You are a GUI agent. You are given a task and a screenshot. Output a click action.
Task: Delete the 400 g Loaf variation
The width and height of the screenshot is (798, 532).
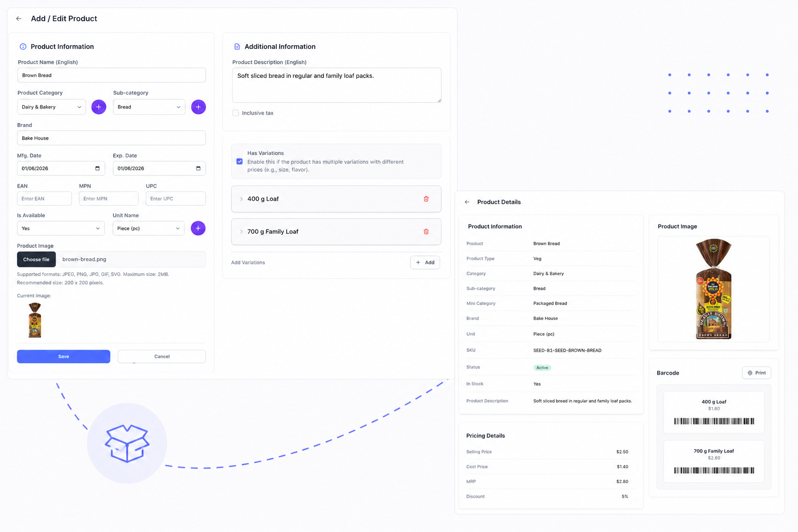tap(426, 199)
